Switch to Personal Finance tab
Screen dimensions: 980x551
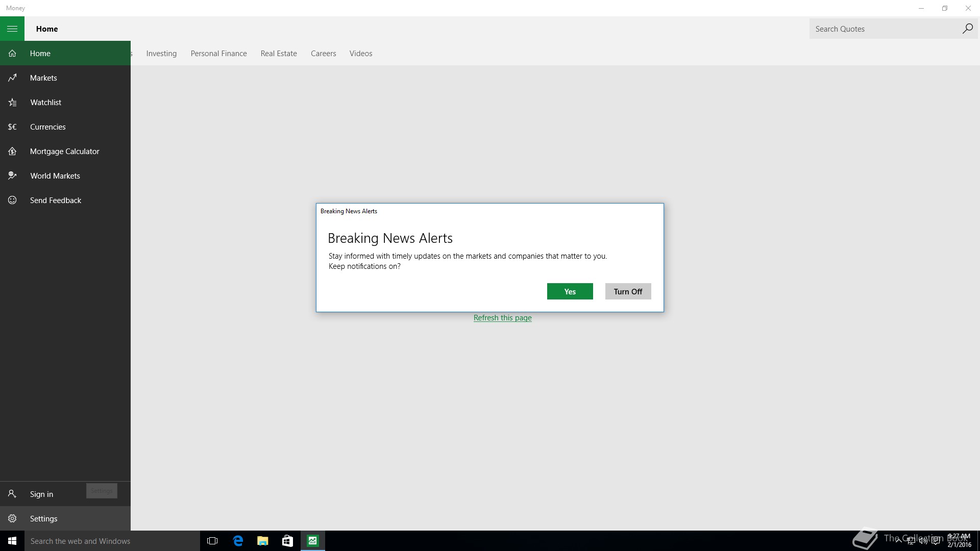point(218,54)
